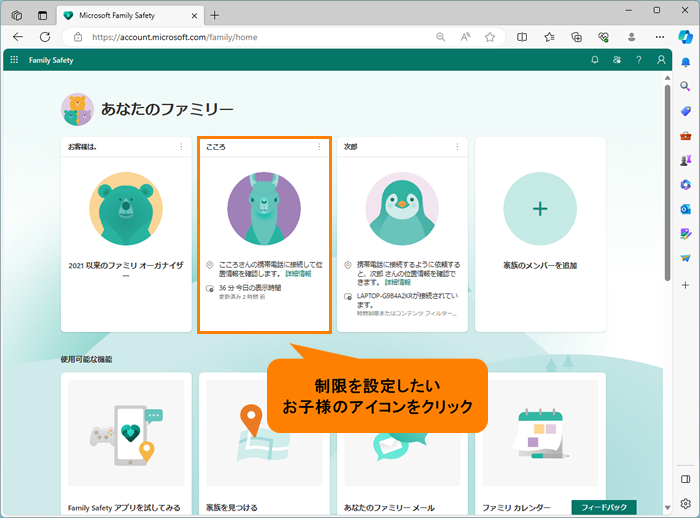
Task: Open Outlook in the sidebar
Action: coord(685,209)
